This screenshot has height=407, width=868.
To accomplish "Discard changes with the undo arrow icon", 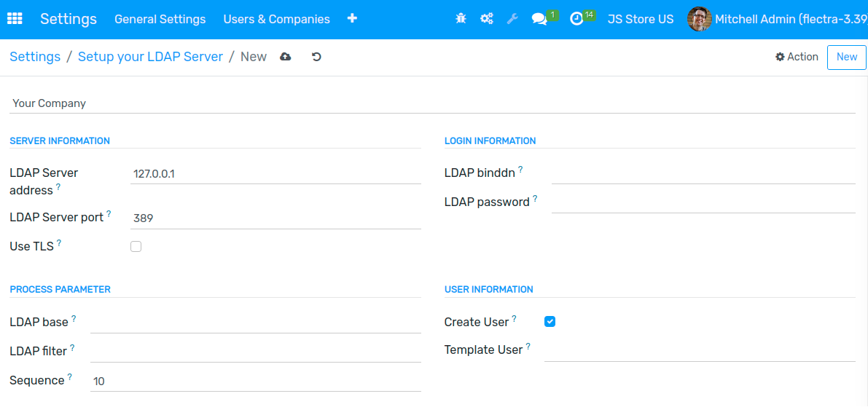I will (316, 56).
